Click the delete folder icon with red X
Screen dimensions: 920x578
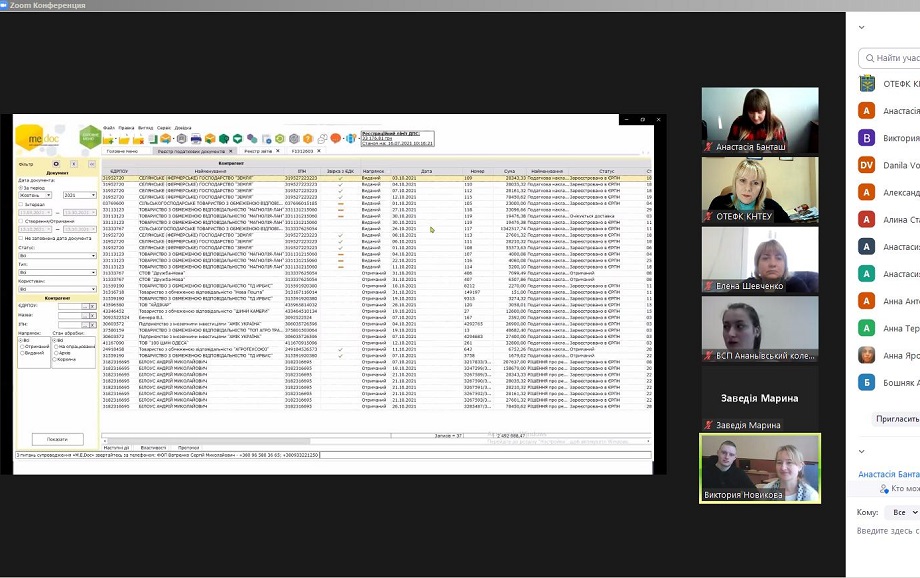pyautogui.click(x=138, y=139)
